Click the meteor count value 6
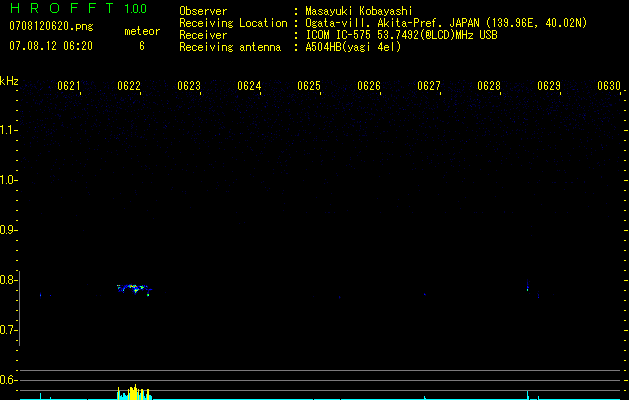The image size is (629, 400). 142,46
